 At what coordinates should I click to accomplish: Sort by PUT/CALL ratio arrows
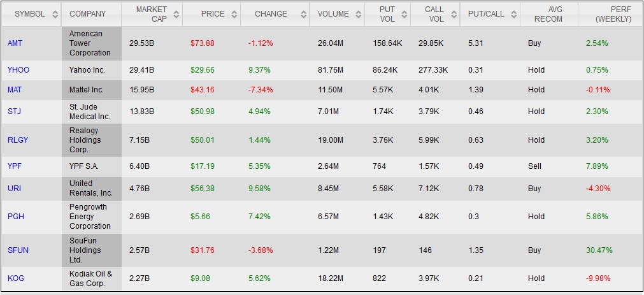click(513, 14)
